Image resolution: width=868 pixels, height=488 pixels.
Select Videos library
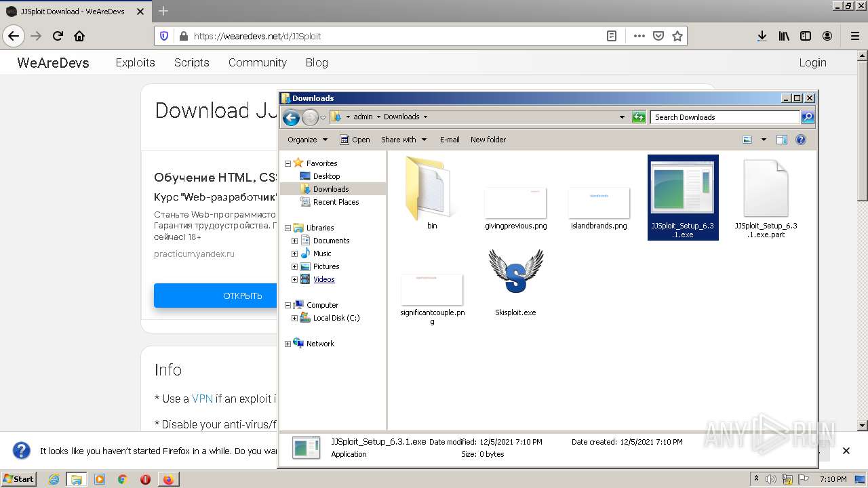pyautogui.click(x=323, y=279)
